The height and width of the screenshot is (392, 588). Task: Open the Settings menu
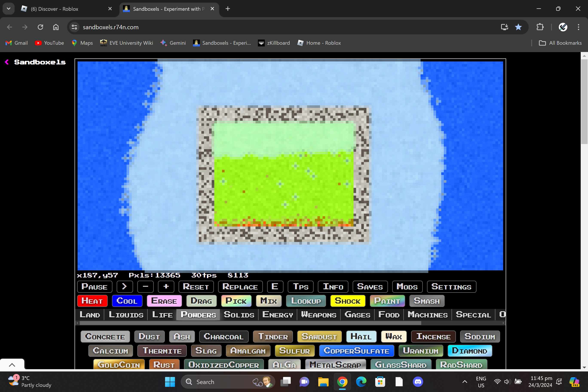[452, 286]
